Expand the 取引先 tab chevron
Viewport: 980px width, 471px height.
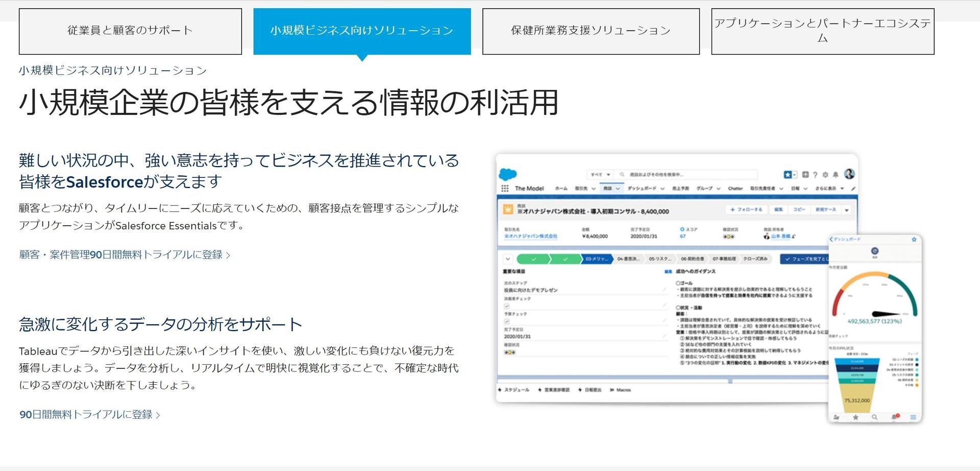click(x=594, y=189)
